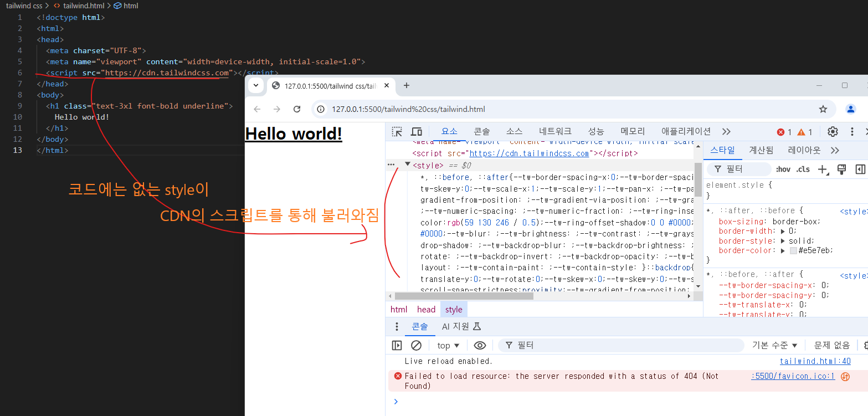Click the red error icon on the 404 message
Image resolution: width=868 pixels, height=416 pixels.
coord(398,376)
